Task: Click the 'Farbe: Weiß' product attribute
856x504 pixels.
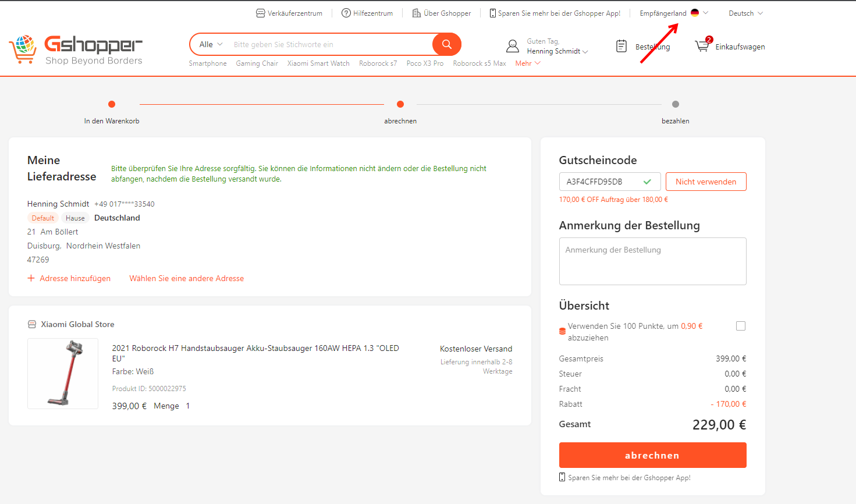Action: tap(133, 371)
